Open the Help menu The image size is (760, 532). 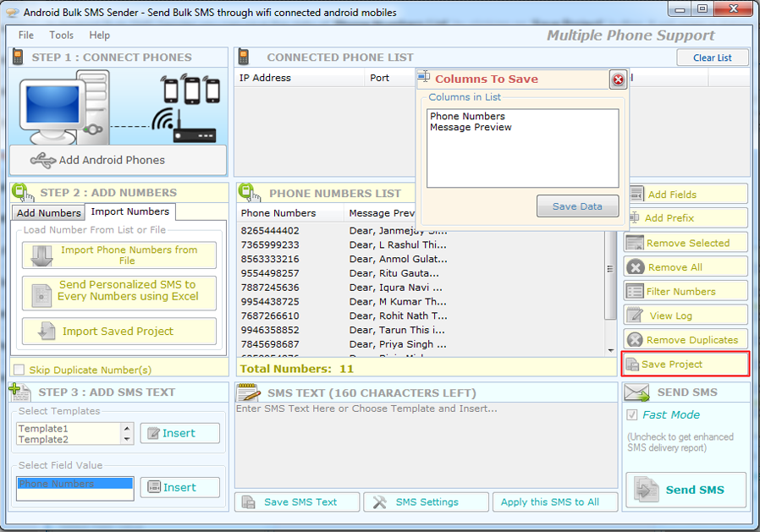pos(100,36)
